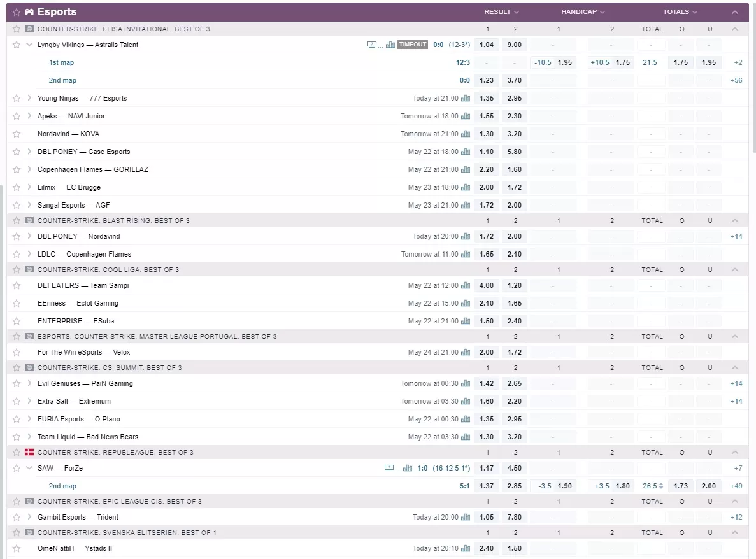View stats for Evil Geniuses — PaiN Gaming
756x559 pixels.
(466, 383)
